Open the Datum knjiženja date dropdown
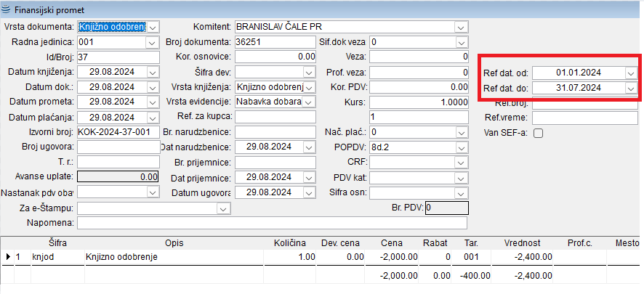The width and height of the screenshot is (644, 294). point(153,73)
